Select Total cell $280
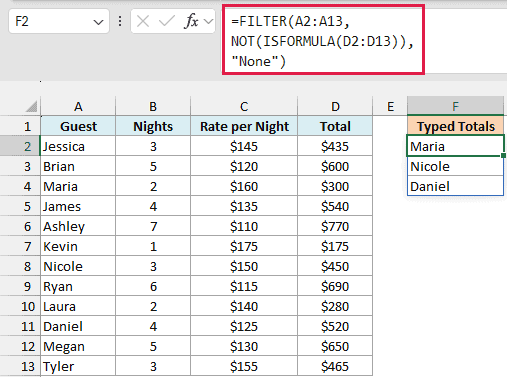Image resolution: width=507 pixels, height=377 pixels. pos(335,306)
